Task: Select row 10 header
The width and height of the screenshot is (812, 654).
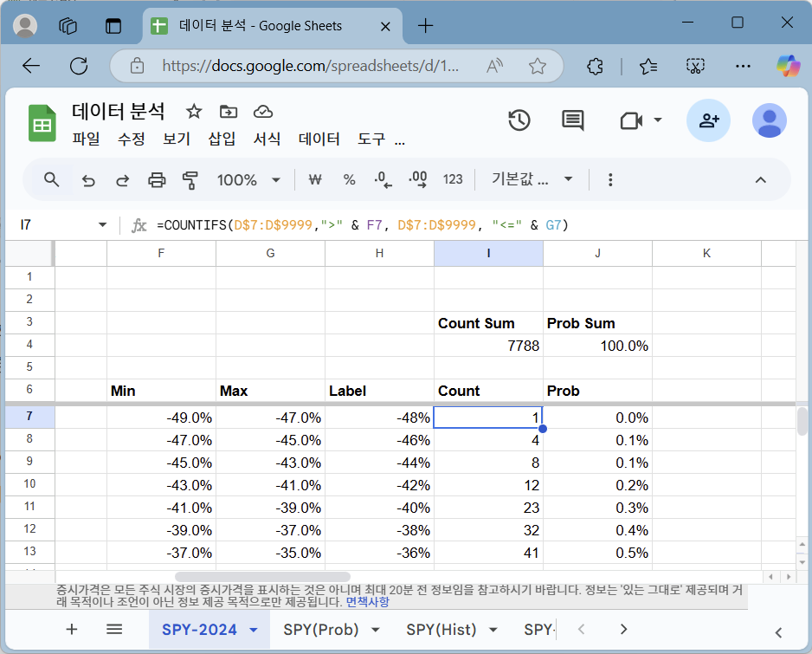Action: click(29, 484)
